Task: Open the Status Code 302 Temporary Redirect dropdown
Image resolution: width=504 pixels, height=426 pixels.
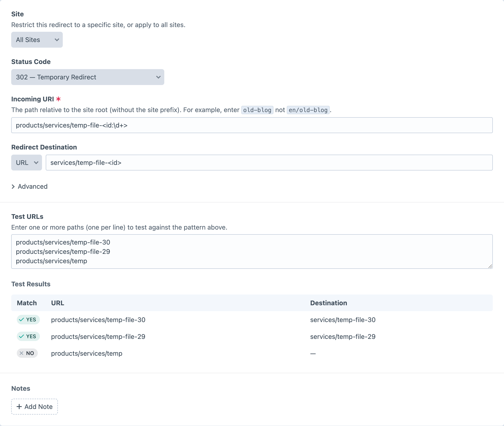Action: pos(87,77)
